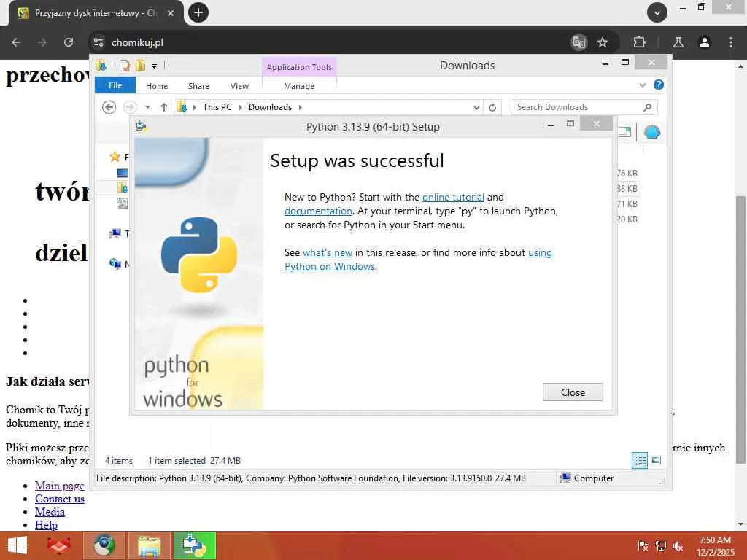Viewport: 747px width, 560px height.
Task: Click the search magnifier icon in Explorer
Action: pos(648,107)
